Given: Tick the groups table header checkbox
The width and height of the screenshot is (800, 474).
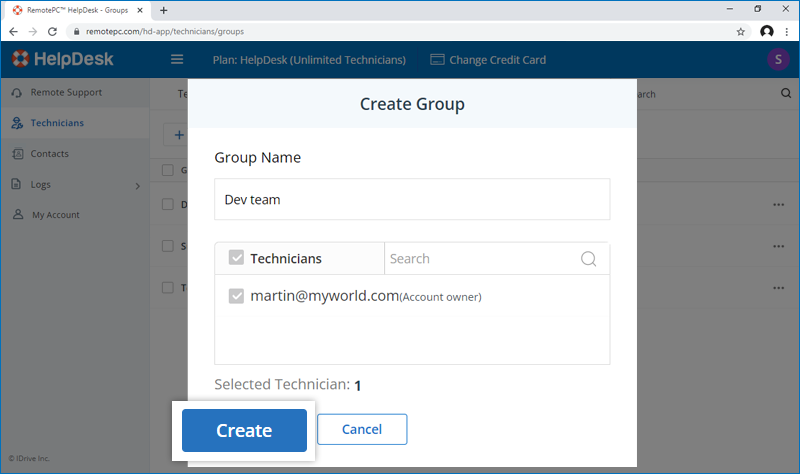Looking at the screenshot, I should click(168, 170).
